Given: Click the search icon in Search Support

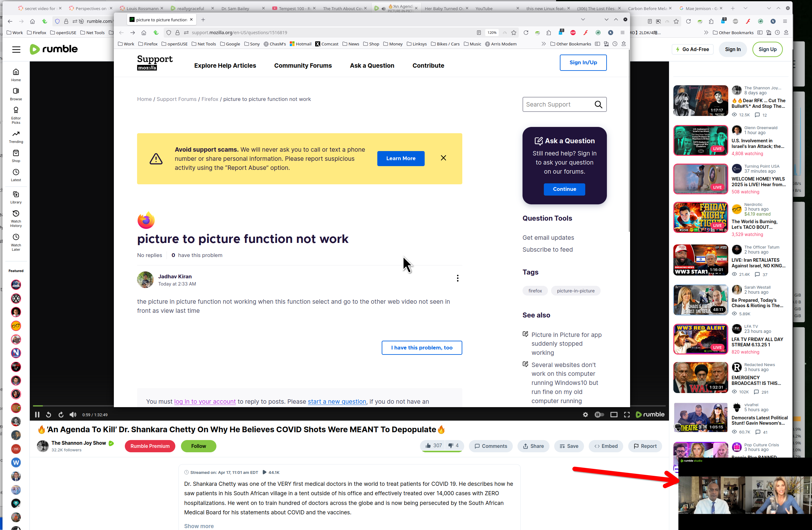Looking at the screenshot, I should pyautogui.click(x=598, y=104).
